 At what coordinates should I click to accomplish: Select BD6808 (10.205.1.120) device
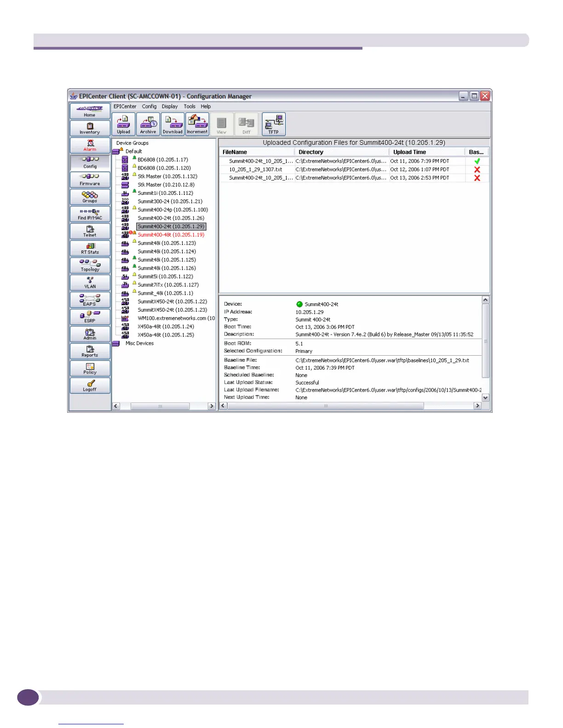(x=164, y=168)
